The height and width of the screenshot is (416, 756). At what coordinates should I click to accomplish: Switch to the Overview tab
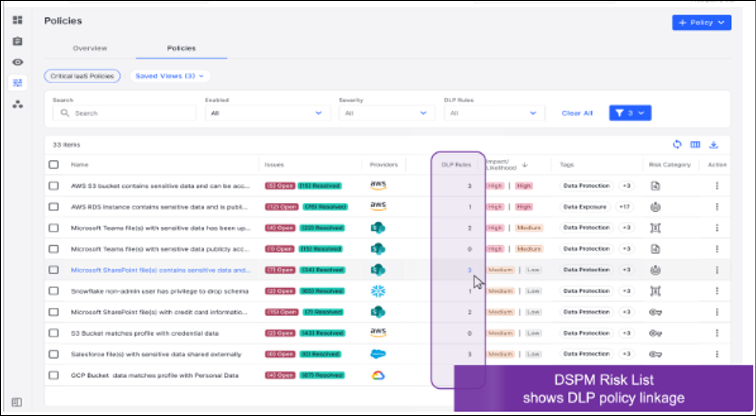pos(90,48)
